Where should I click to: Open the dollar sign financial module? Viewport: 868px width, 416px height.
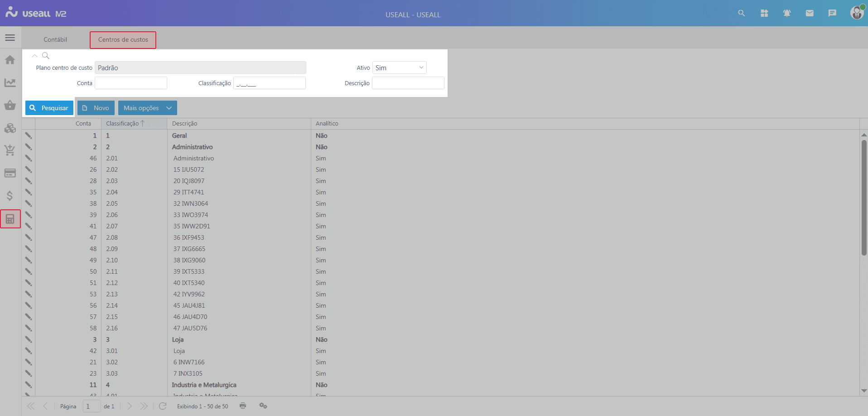coord(10,196)
